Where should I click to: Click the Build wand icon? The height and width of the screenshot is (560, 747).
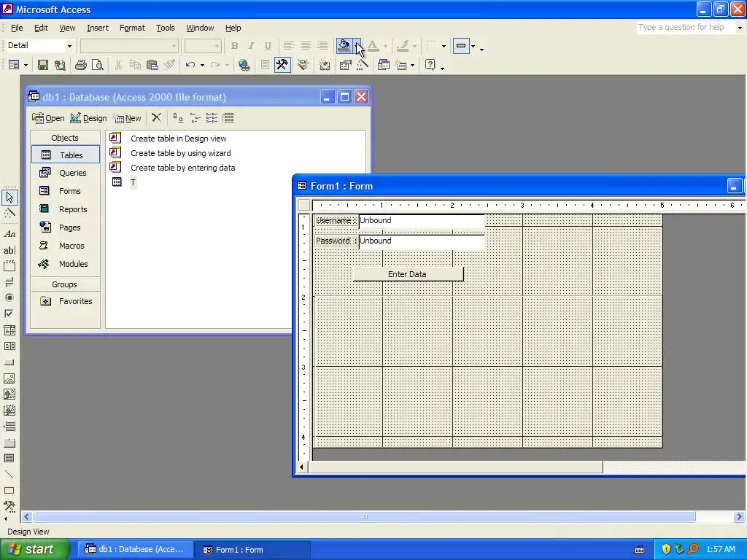coord(362,65)
